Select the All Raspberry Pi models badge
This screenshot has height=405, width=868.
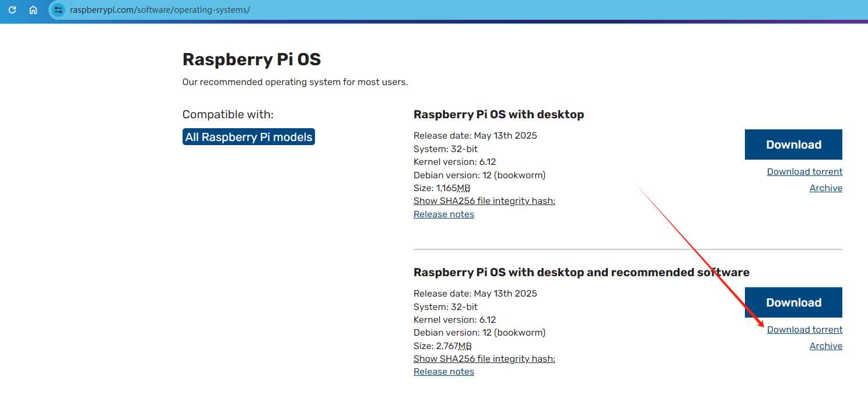[x=249, y=137]
